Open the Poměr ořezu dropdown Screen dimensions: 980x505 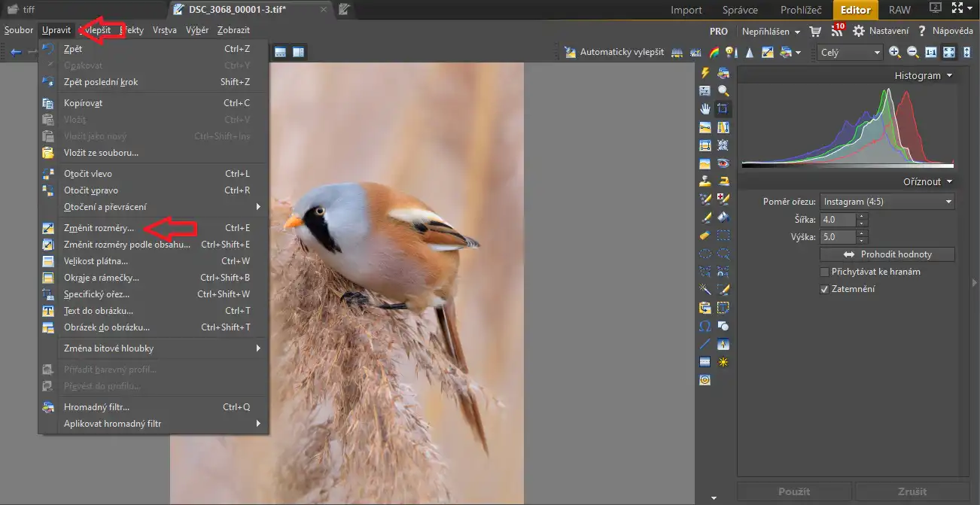click(887, 202)
